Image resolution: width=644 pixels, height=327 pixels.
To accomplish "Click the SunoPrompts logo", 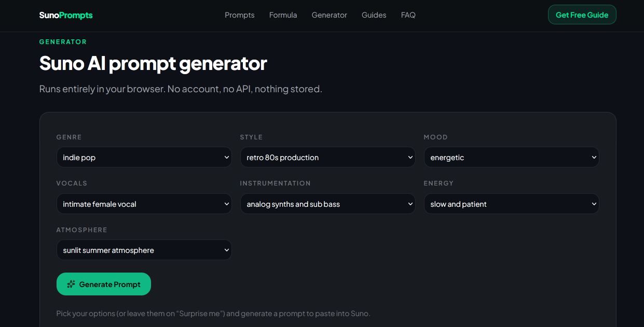I will click(66, 15).
